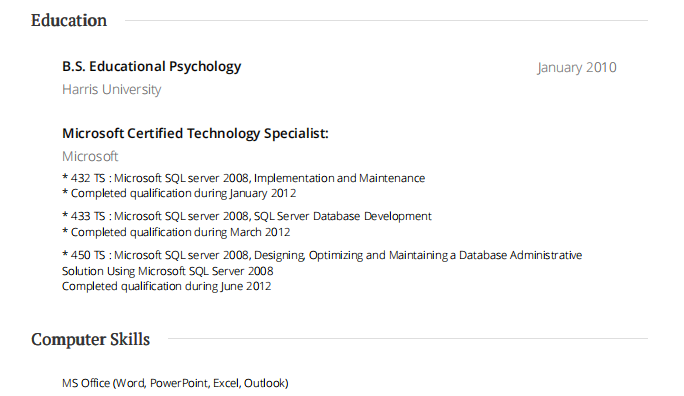The height and width of the screenshot is (396, 684).
Task: Click the Harris University text
Action: click(112, 89)
